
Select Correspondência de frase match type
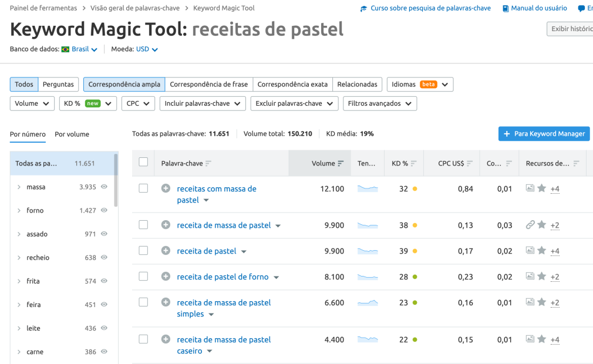209,85
